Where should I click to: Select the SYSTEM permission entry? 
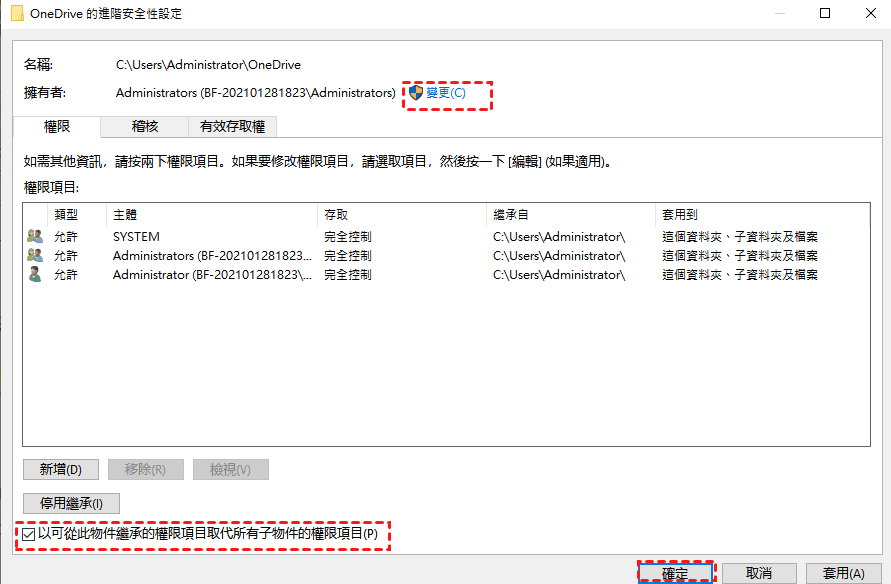click(446, 236)
